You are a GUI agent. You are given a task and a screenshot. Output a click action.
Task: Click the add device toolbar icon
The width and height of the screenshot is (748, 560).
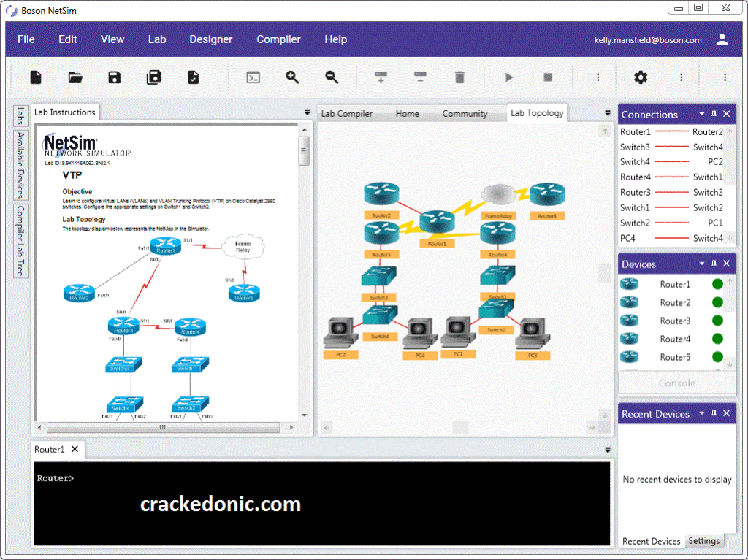click(381, 77)
